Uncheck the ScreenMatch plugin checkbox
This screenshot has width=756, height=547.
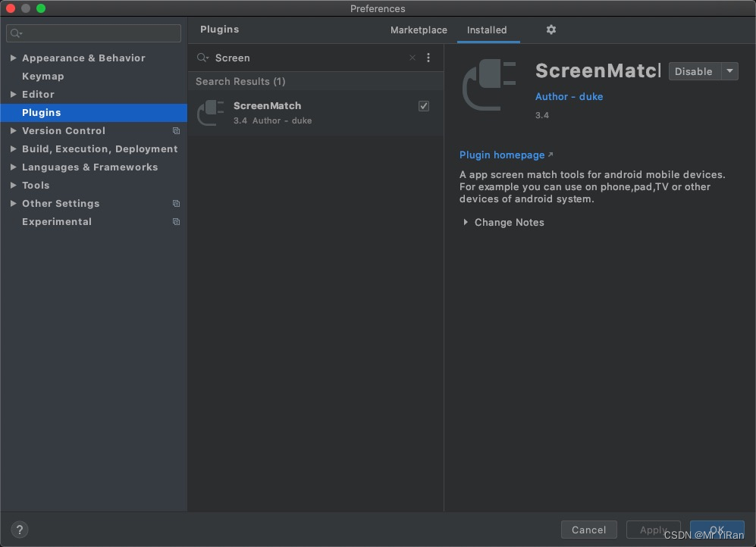click(x=424, y=106)
